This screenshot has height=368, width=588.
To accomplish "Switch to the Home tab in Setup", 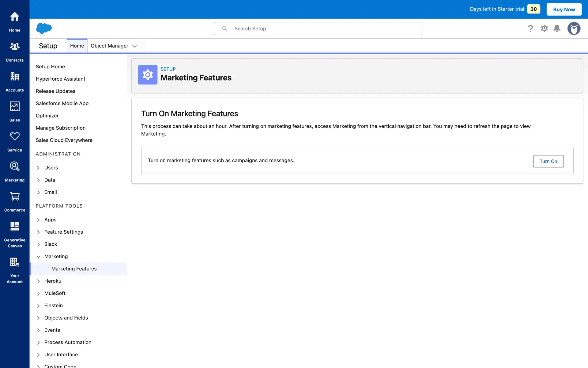I will point(77,46).
